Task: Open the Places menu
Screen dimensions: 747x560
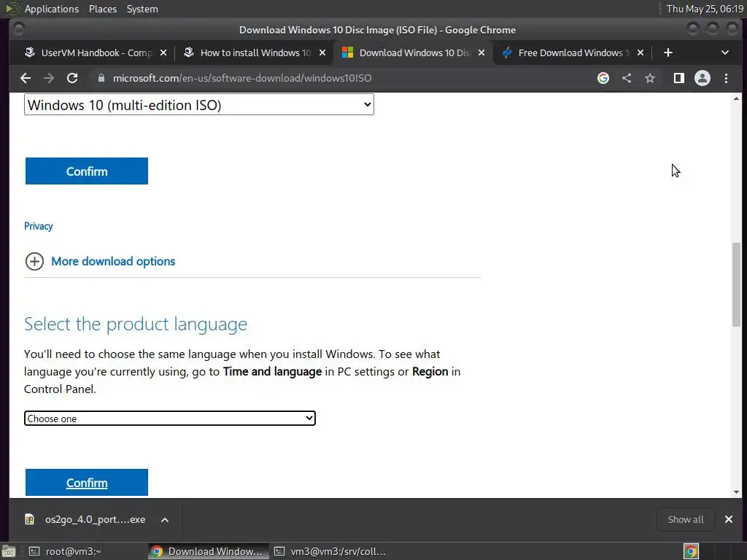Action: 102,9
